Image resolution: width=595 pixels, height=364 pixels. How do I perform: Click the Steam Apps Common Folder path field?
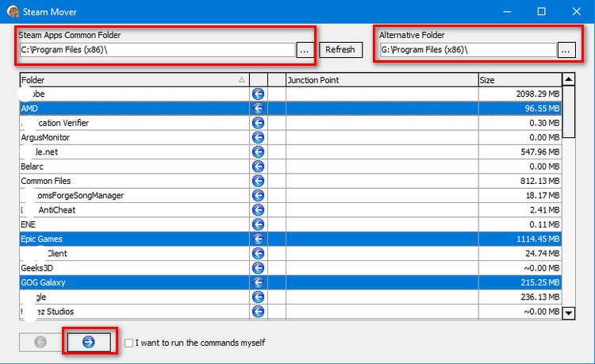click(157, 50)
